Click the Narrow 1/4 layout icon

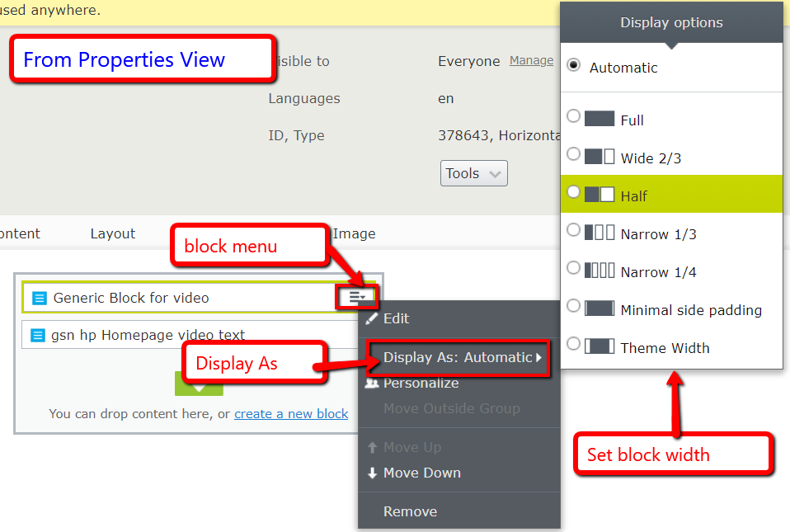(600, 271)
